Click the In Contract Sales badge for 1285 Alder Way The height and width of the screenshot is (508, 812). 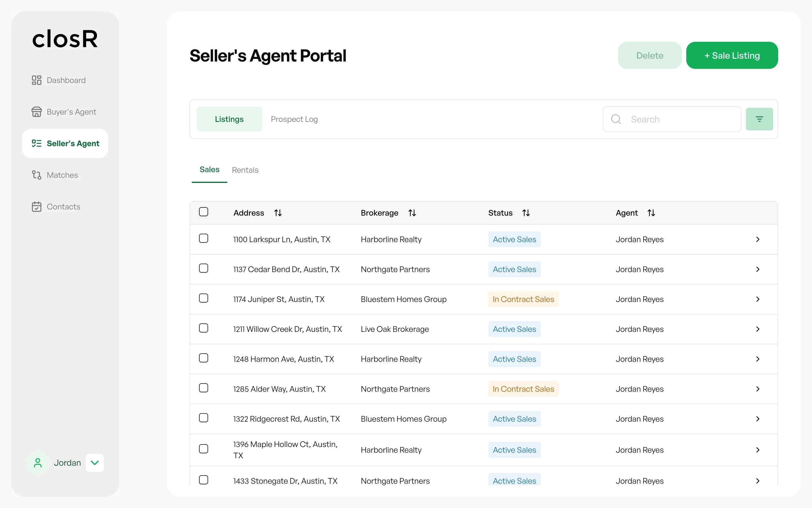[523, 389]
